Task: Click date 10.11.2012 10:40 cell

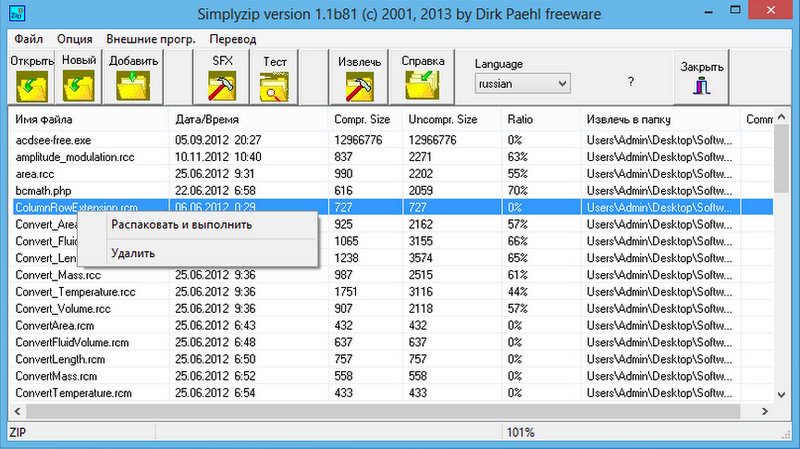Action: coord(218,157)
